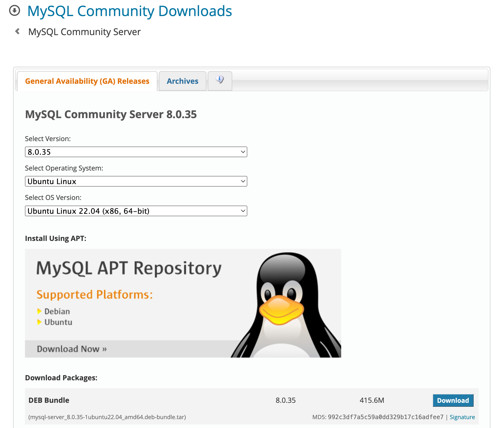Image resolution: width=504 pixels, height=428 pixels.
Task: Click the MySQL Community Server breadcrumb text
Action: pos(84,32)
